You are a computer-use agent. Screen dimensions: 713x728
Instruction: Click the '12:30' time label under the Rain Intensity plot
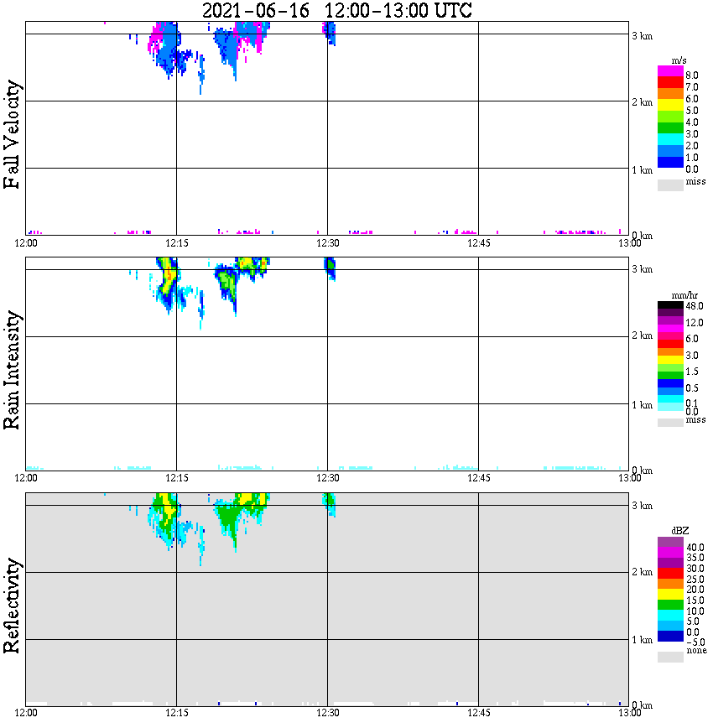(327, 478)
